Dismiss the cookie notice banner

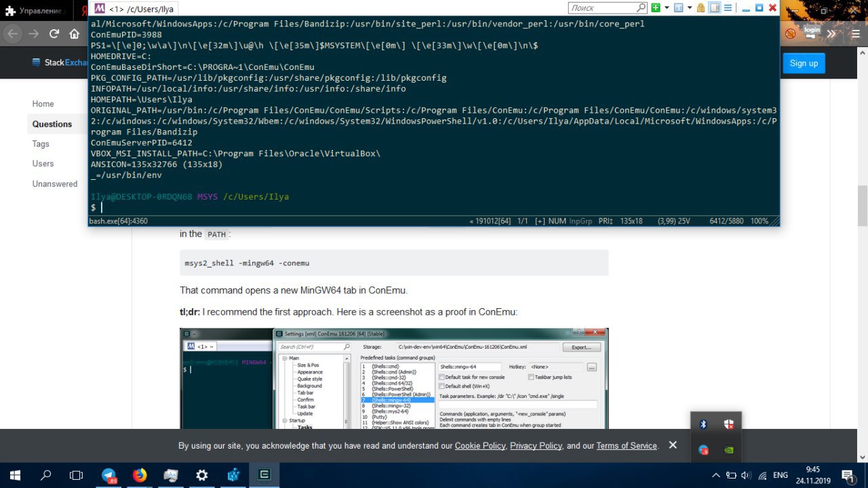click(x=673, y=445)
